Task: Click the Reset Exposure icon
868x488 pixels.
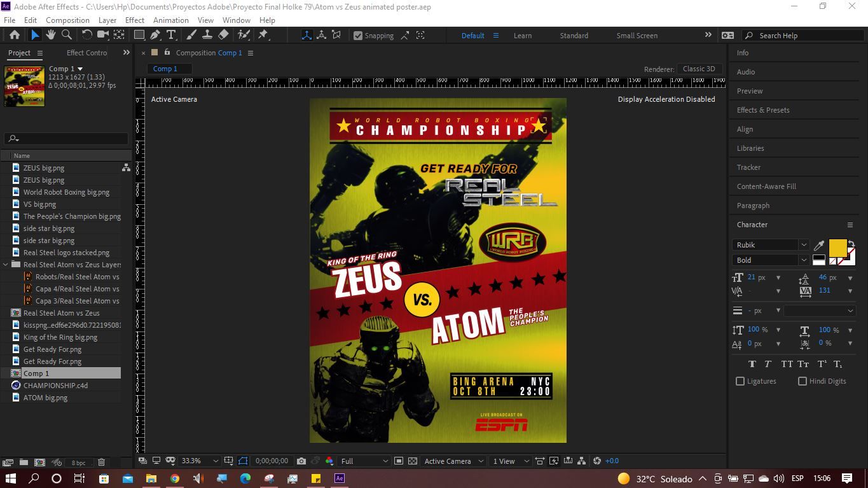Action: click(x=596, y=461)
